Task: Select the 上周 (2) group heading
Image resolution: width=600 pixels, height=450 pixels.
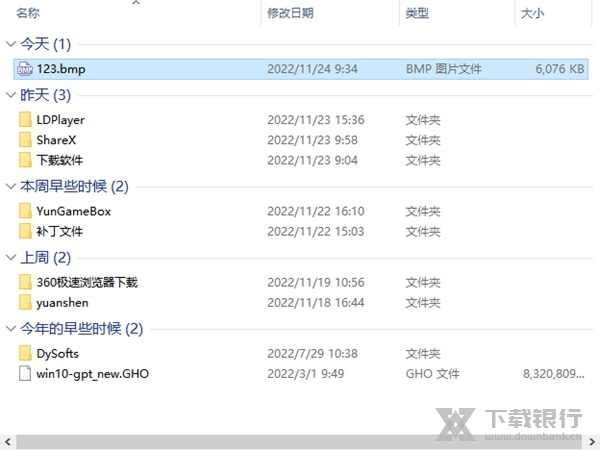Action: (x=46, y=258)
